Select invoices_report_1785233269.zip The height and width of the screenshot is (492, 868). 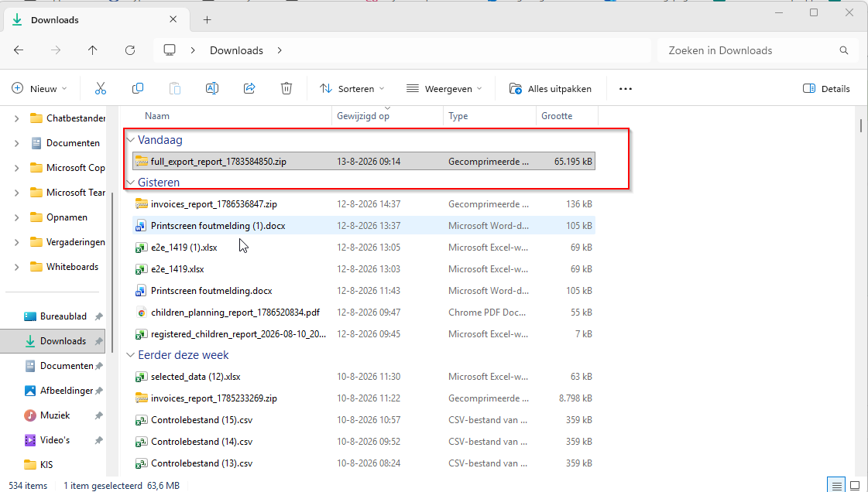364,398
